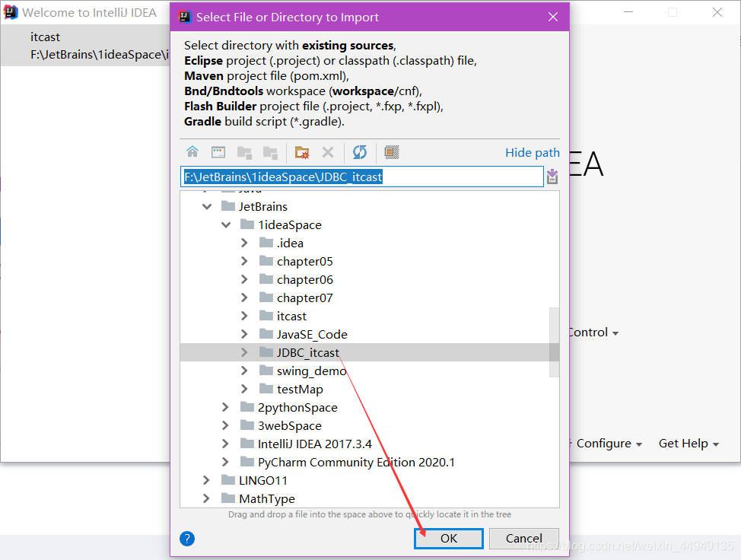The width and height of the screenshot is (741, 560).
Task: Select the 1ideaSpace directory
Action: coord(289,225)
